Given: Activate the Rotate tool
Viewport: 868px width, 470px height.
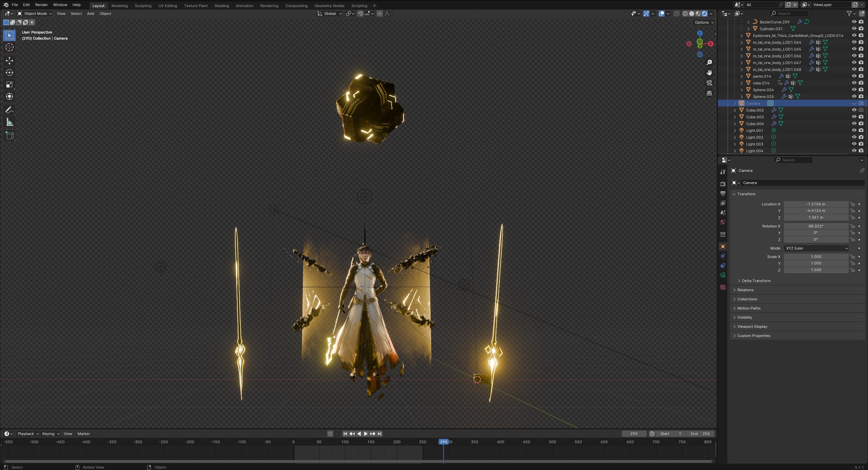Looking at the screenshot, I should (9, 73).
